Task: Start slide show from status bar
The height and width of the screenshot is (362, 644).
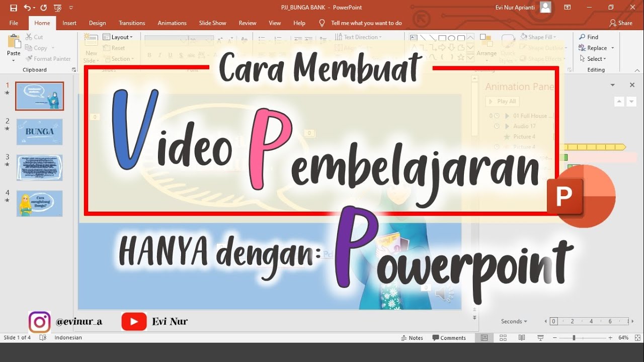Action: tap(540, 338)
